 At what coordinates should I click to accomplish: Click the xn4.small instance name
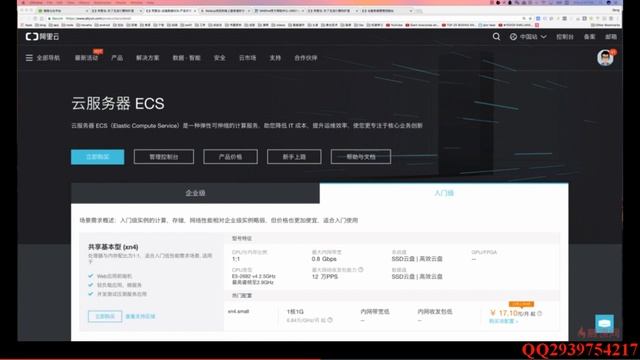pyautogui.click(x=238, y=311)
